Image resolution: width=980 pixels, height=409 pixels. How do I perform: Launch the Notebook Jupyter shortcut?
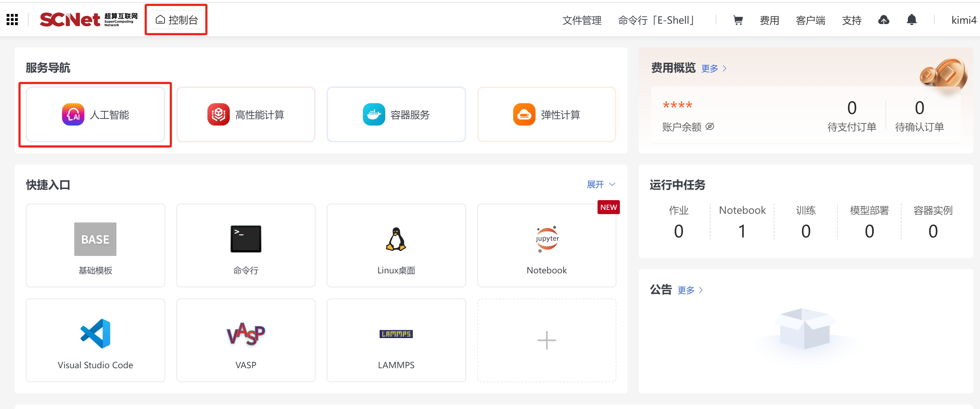pyautogui.click(x=546, y=245)
